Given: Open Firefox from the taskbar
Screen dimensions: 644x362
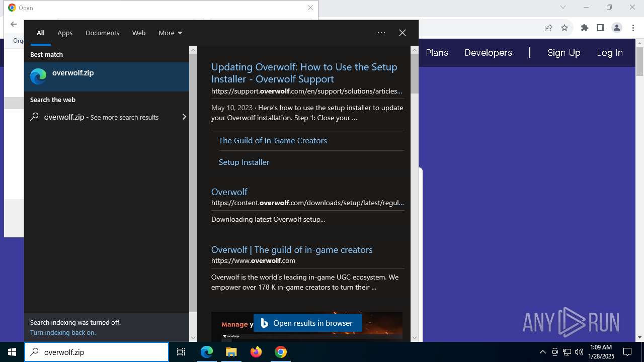Looking at the screenshot, I should pyautogui.click(x=256, y=352).
